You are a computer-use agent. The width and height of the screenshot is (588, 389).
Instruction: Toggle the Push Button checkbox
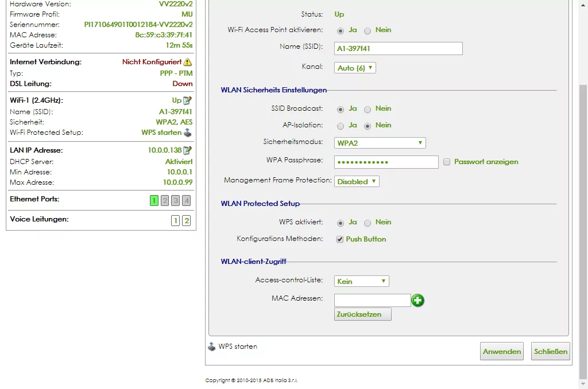pyautogui.click(x=340, y=239)
